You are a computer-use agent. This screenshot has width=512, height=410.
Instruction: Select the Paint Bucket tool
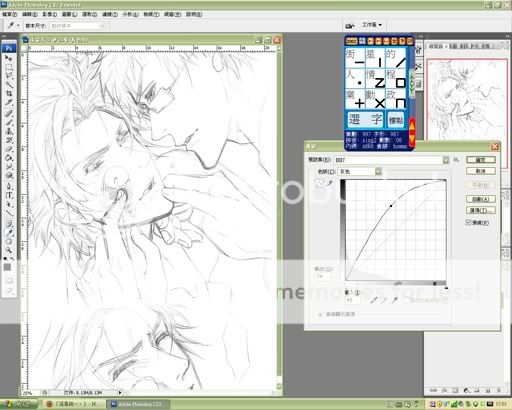[x=9, y=157]
